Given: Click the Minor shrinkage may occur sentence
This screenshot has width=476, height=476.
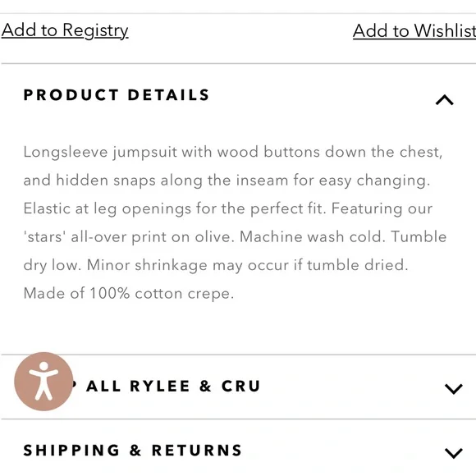Looking at the screenshot, I should tap(247, 265).
